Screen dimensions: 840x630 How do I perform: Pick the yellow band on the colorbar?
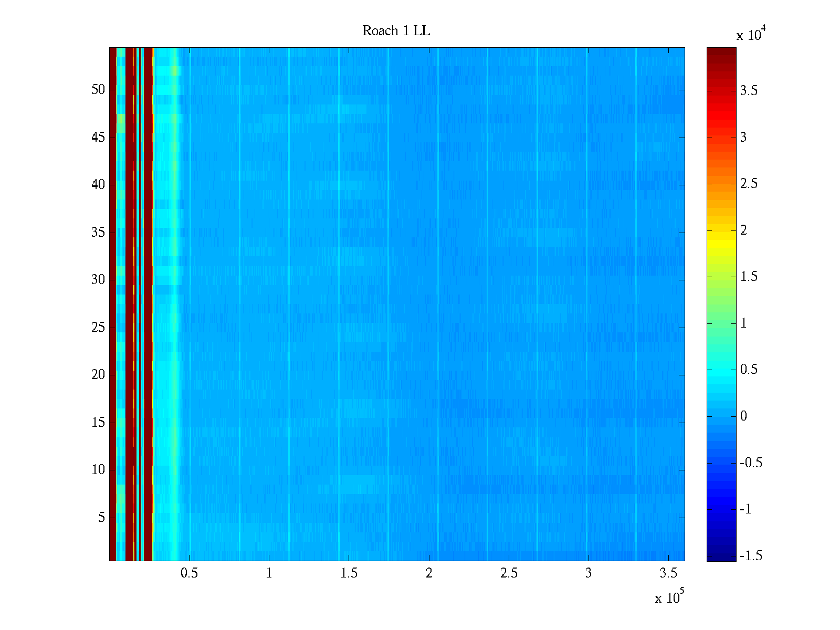click(721, 236)
